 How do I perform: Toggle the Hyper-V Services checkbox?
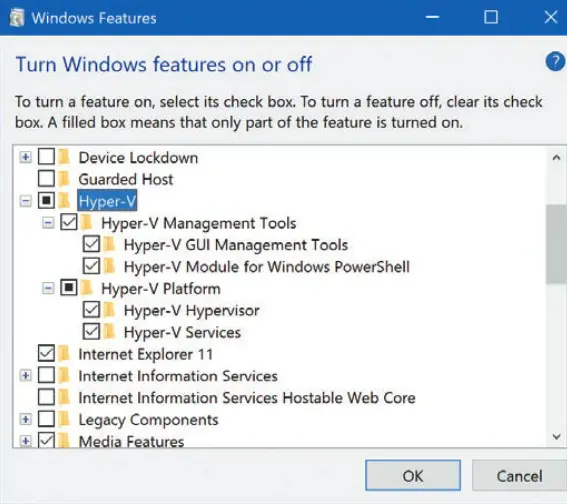point(91,332)
